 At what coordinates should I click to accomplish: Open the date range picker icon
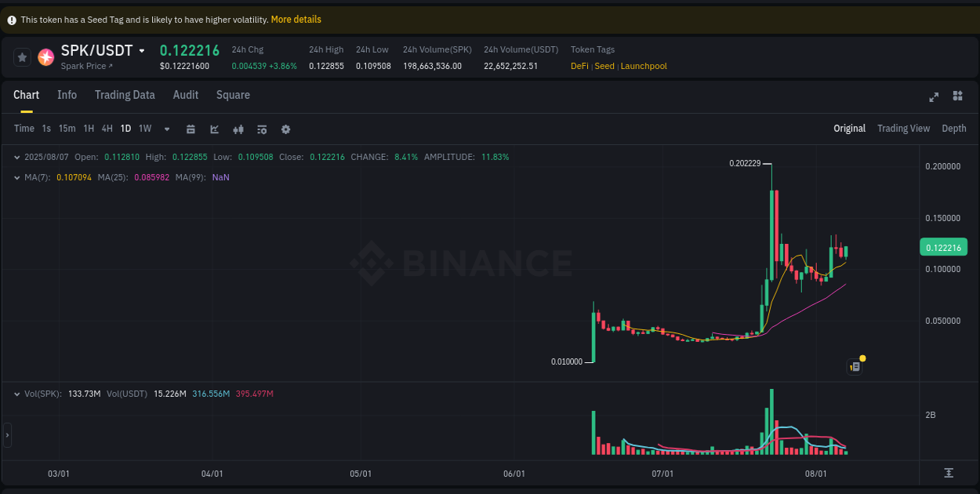[x=191, y=129]
